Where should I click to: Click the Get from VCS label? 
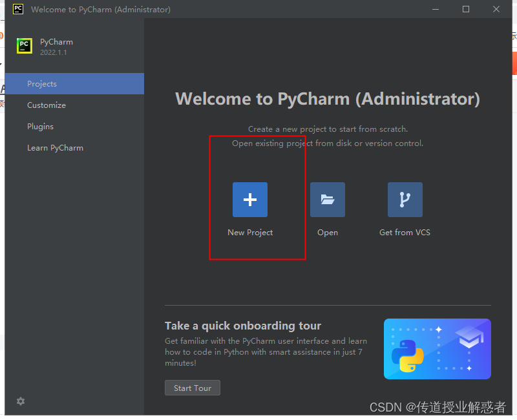[x=405, y=233]
